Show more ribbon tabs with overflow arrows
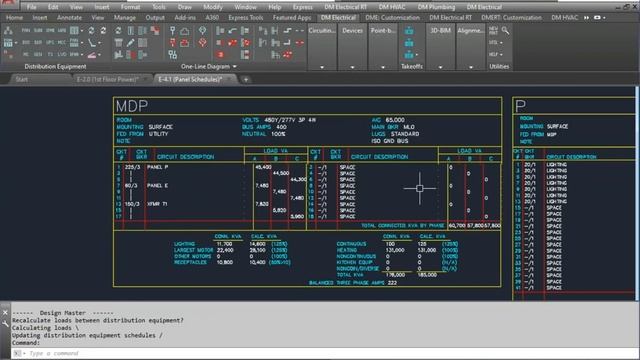The image size is (640, 360). [x=587, y=18]
